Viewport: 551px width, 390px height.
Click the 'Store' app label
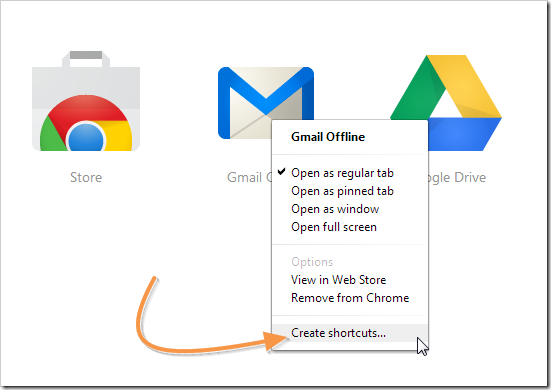(x=86, y=177)
